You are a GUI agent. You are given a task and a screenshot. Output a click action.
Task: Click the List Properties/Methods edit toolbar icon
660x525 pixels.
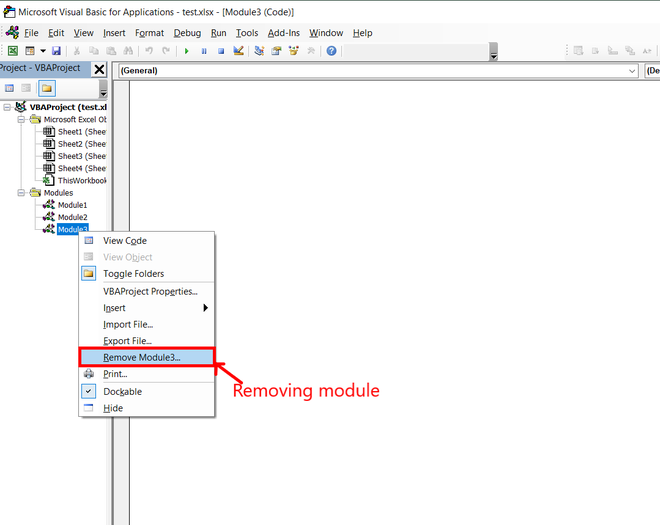pos(578,51)
